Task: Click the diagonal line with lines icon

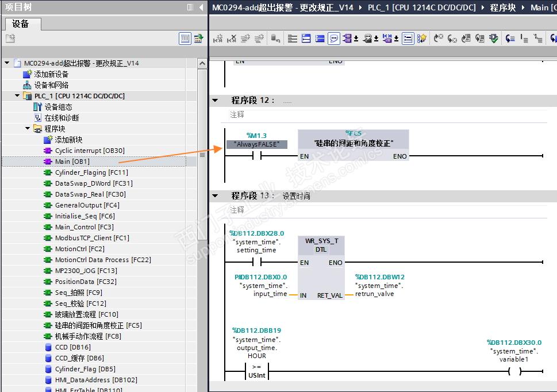Action: pyautogui.click(x=538, y=39)
